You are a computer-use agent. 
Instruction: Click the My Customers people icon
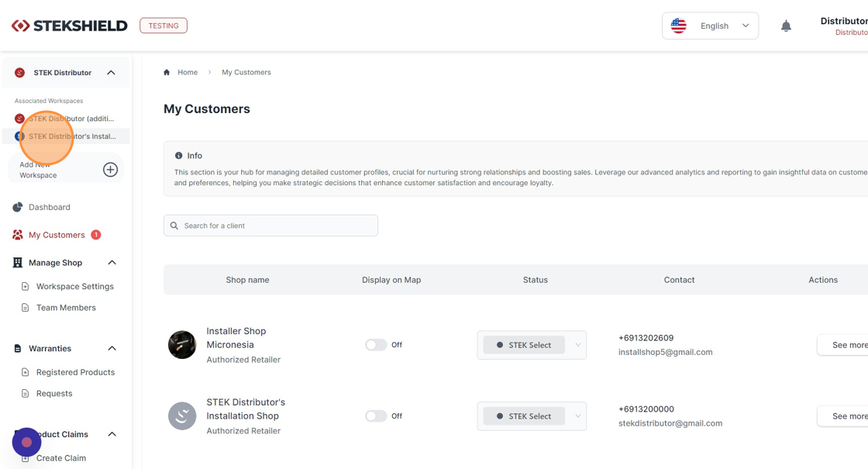18,235
